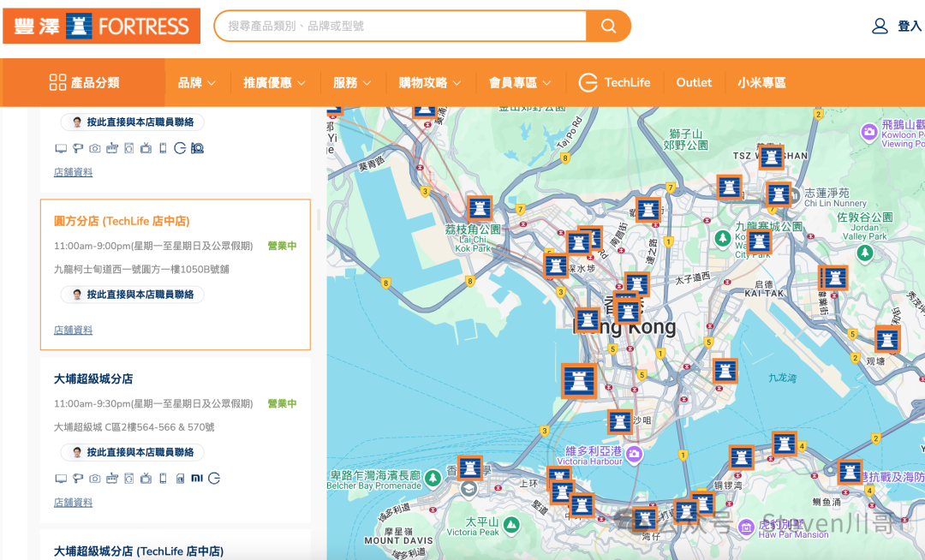Click the 佐敦谷公園 Jordan Valley Park pin
The height and width of the screenshot is (560, 925).
coord(865,253)
